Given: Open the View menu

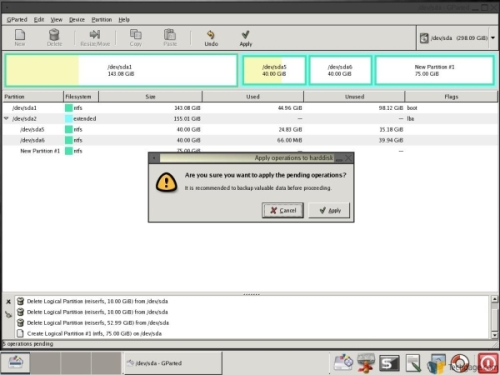Looking at the screenshot, I should coord(57,20).
